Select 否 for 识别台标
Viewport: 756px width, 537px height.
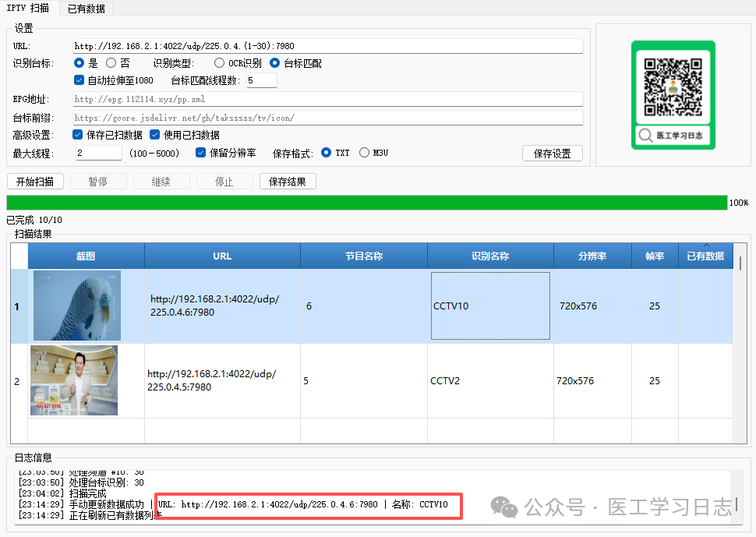(x=111, y=63)
